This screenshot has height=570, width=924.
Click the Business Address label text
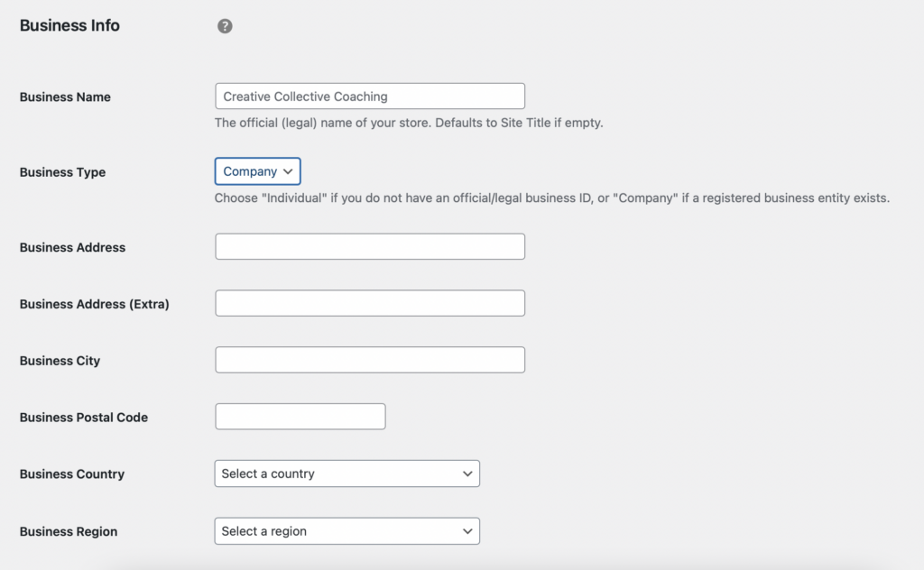72,247
